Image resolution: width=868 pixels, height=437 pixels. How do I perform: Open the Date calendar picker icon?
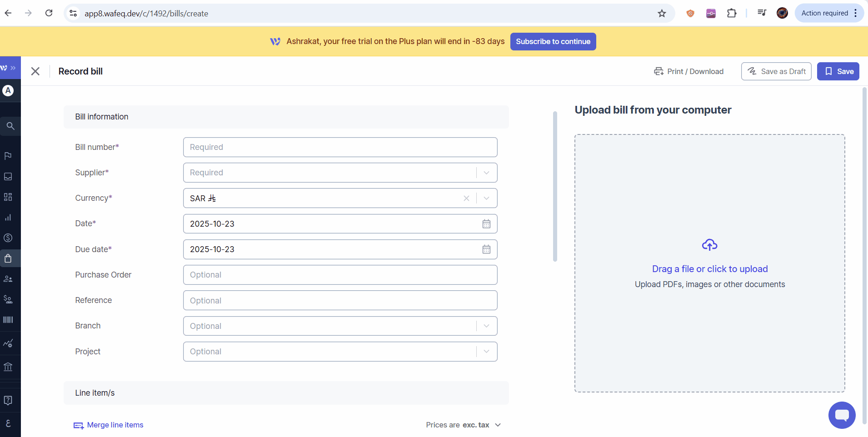coord(486,224)
